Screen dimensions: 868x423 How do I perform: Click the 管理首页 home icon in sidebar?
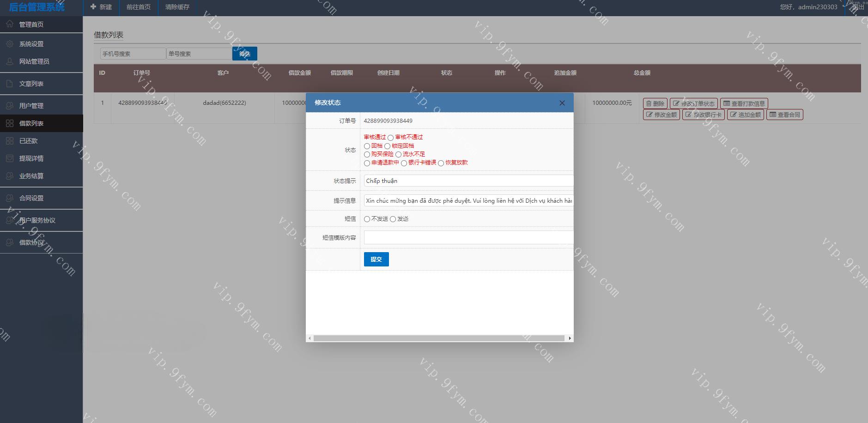[10, 24]
